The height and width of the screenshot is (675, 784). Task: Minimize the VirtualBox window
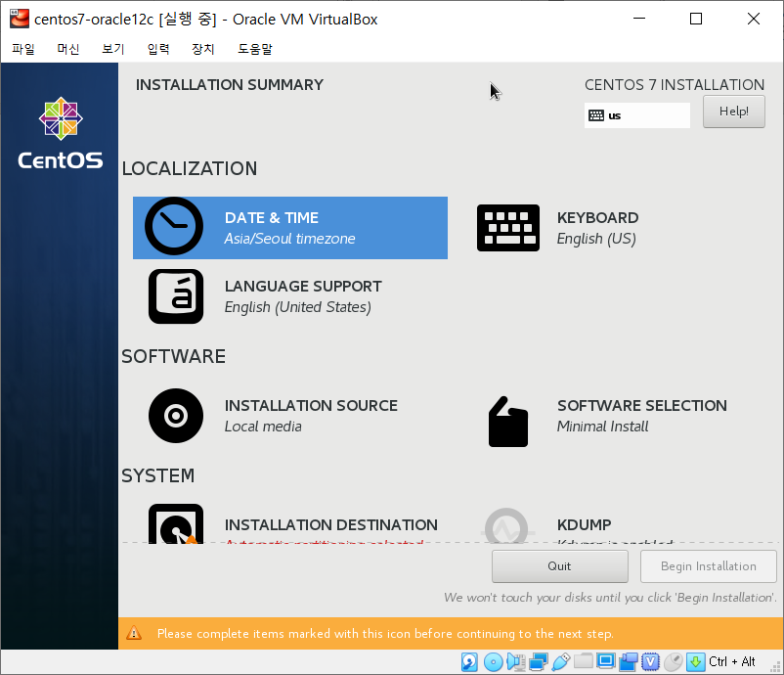tap(639, 19)
